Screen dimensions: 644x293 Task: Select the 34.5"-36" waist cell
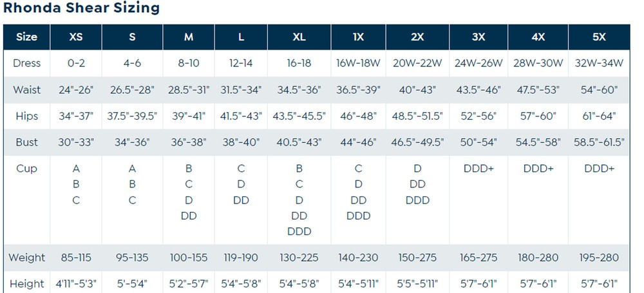click(299, 90)
